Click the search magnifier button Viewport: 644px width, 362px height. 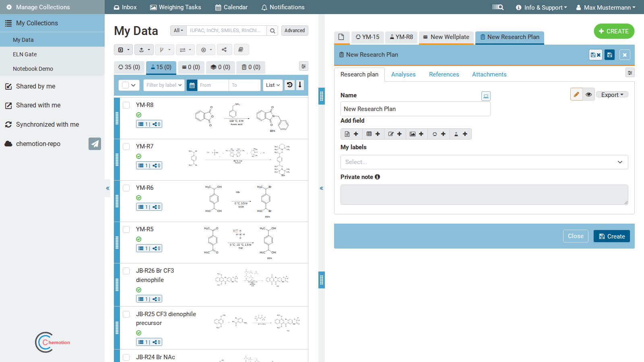click(x=272, y=31)
